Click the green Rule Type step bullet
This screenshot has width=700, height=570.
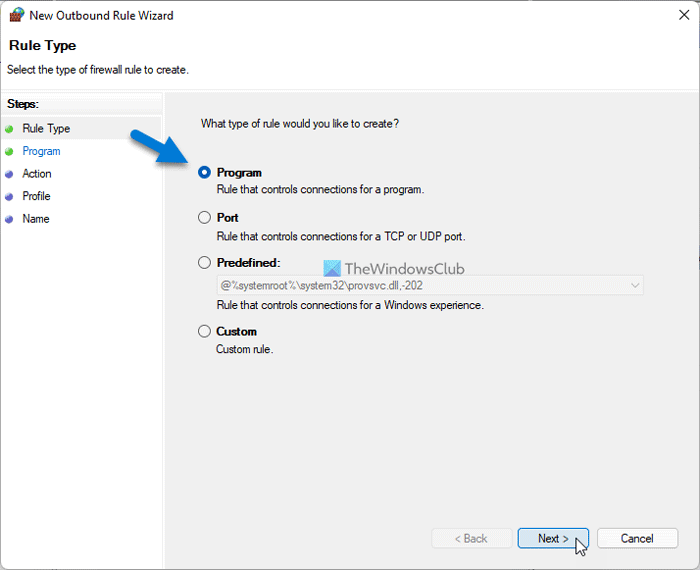click(x=10, y=129)
